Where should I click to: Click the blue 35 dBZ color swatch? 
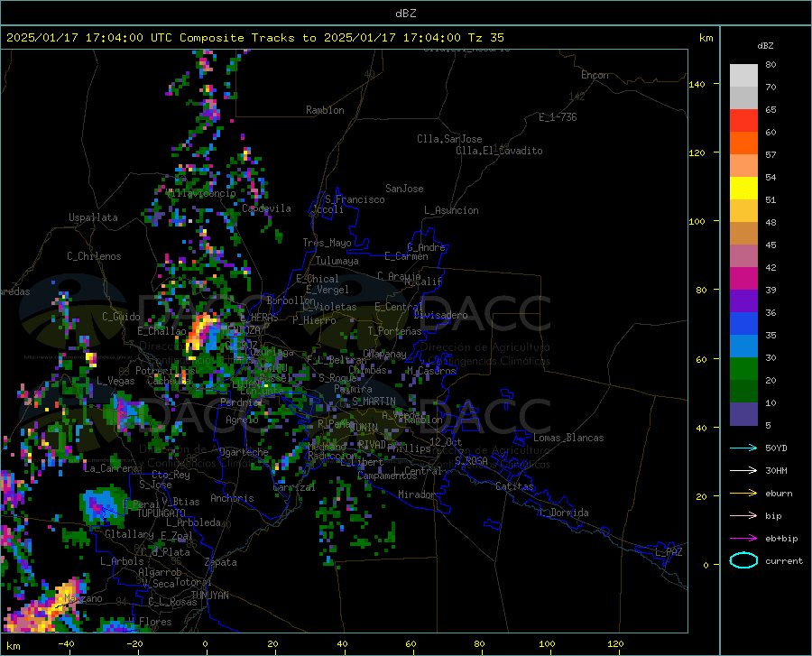743,323
